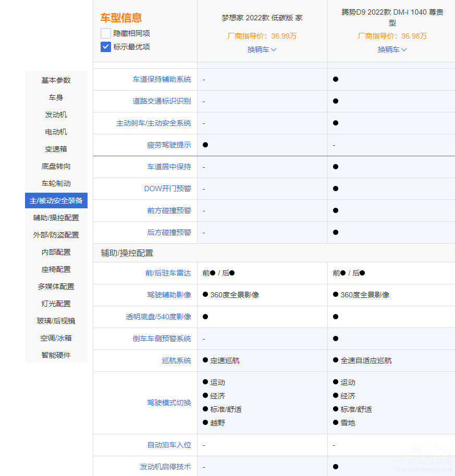Click the 驾驶模式切换 link
This screenshot has height=476, width=455.
point(169,403)
